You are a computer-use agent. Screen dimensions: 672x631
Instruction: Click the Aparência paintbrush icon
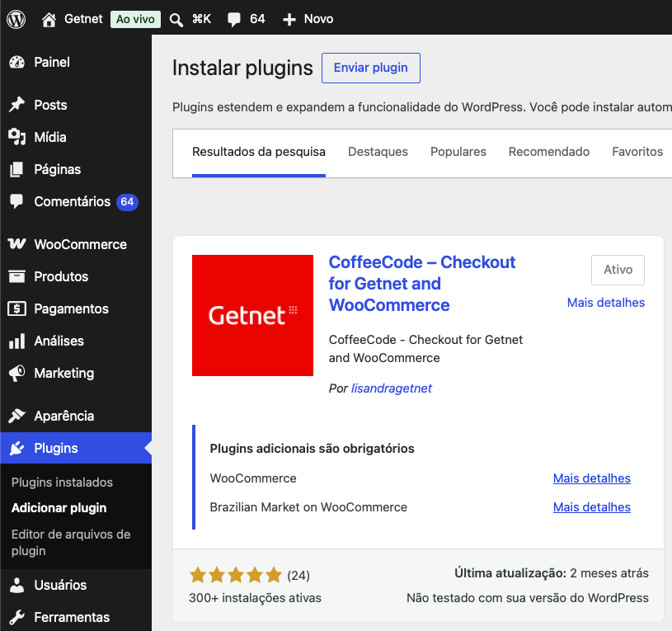click(16, 416)
